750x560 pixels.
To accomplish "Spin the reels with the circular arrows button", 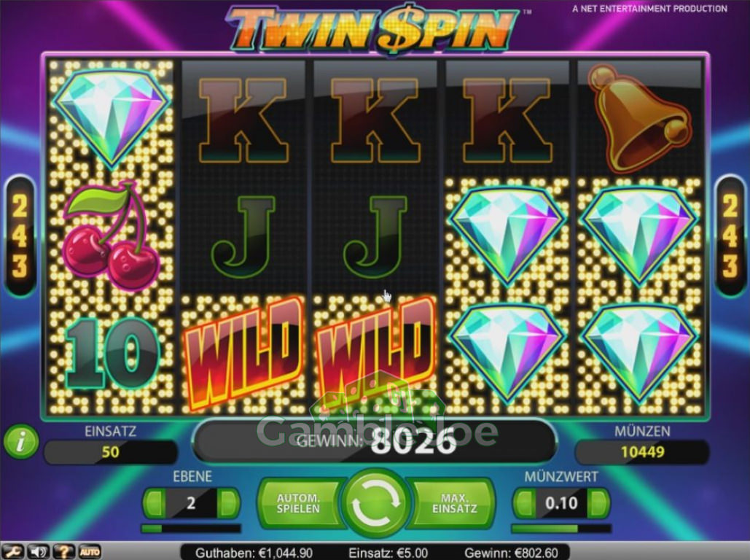I will pos(375,502).
